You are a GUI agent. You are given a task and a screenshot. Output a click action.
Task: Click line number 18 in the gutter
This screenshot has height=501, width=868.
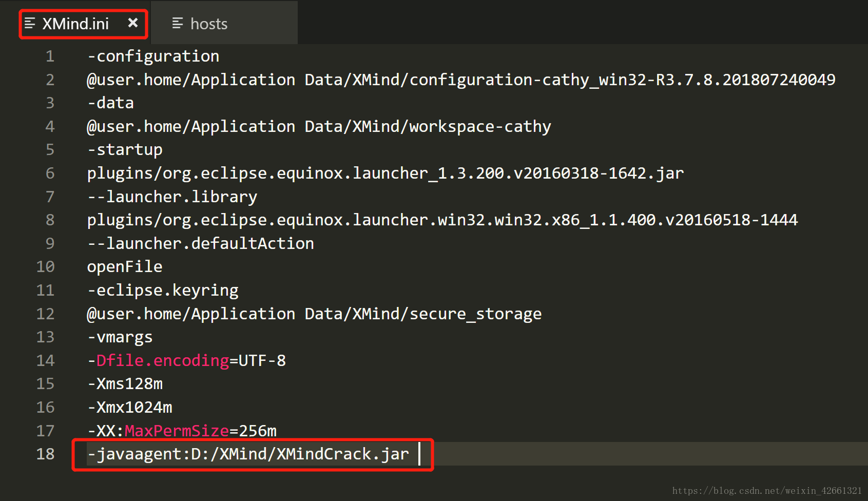[x=45, y=454]
